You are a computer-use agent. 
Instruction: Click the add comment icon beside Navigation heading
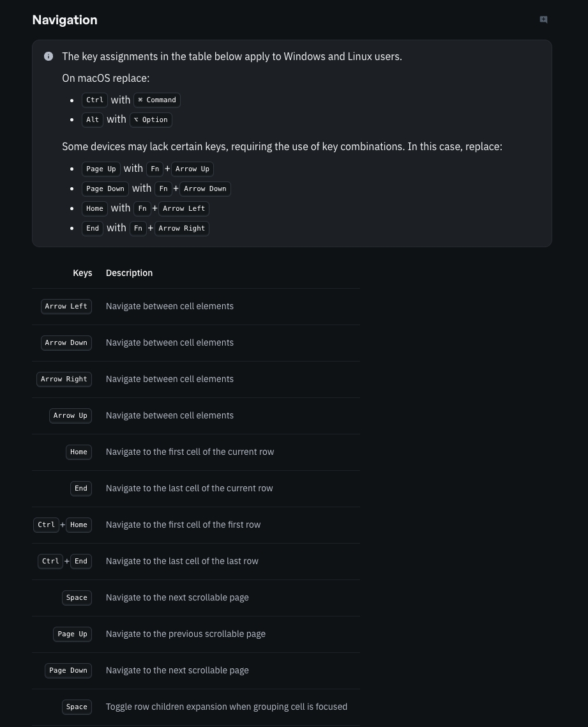tap(543, 20)
